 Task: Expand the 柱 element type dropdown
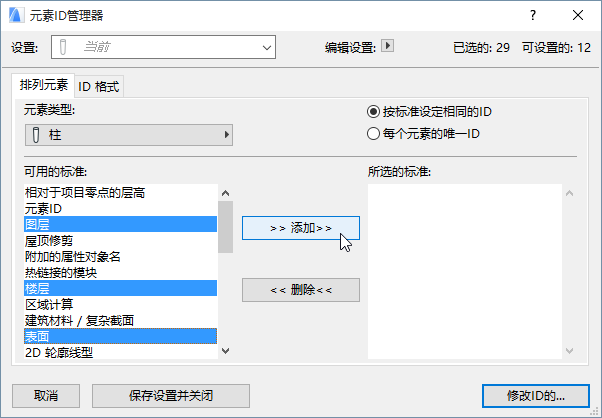point(128,135)
